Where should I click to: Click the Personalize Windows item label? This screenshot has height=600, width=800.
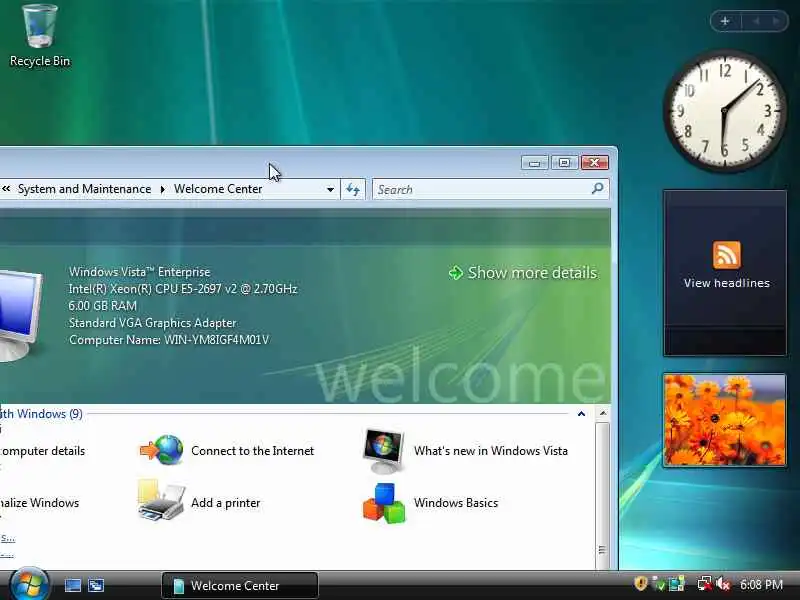point(39,503)
